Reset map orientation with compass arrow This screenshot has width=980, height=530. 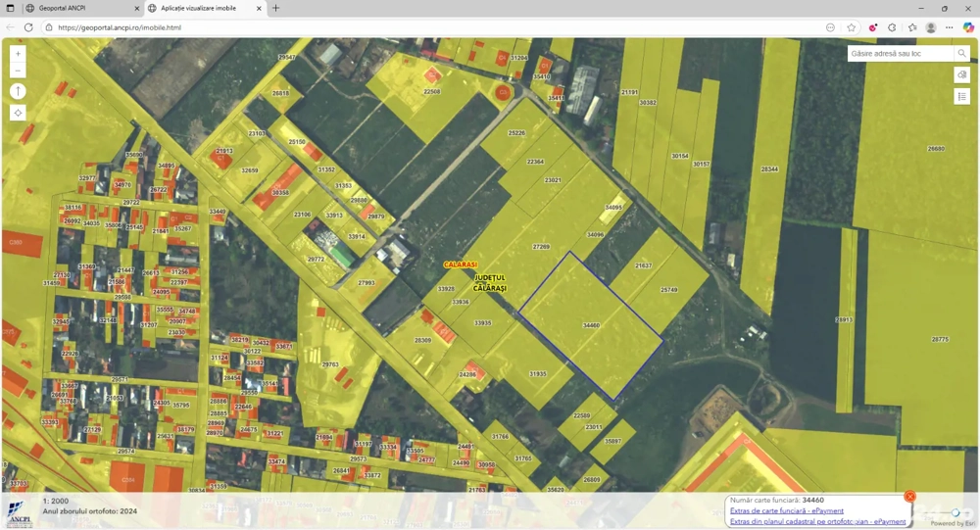pos(18,91)
